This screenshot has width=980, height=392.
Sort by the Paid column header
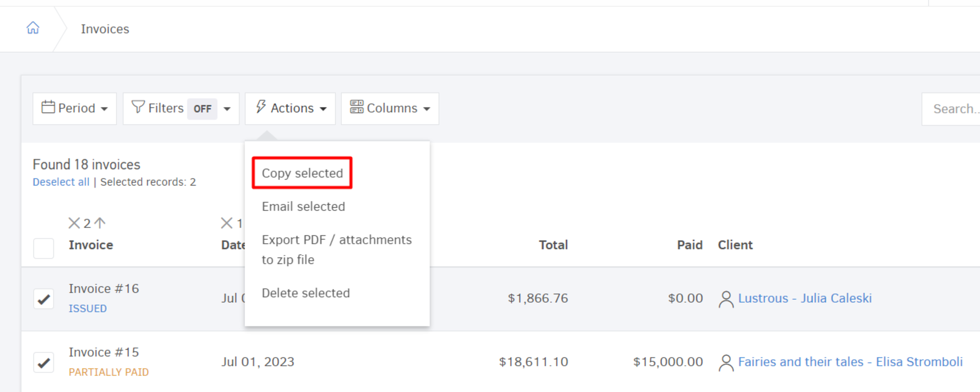690,245
